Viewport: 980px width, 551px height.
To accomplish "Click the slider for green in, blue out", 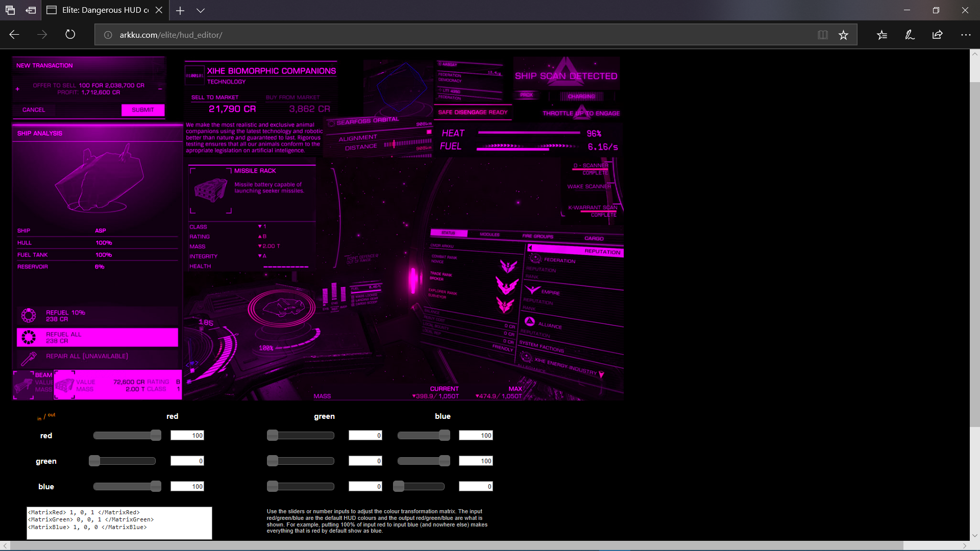I will 424,461.
